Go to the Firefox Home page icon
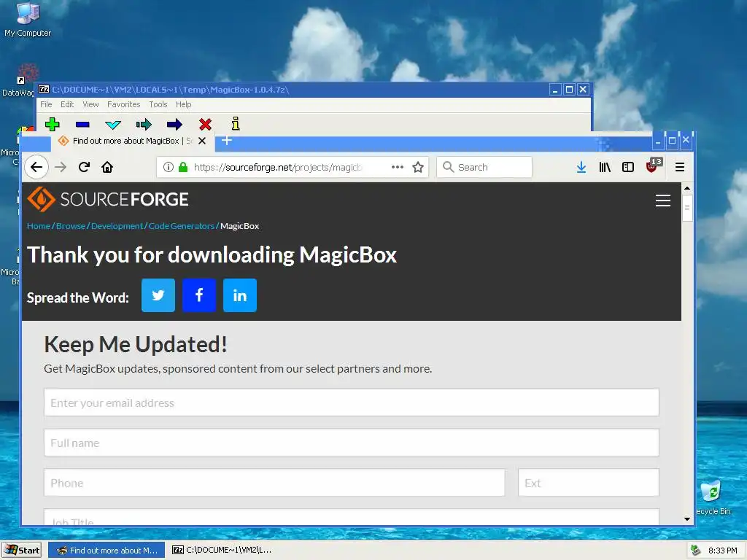747x560 pixels. (x=107, y=167)
